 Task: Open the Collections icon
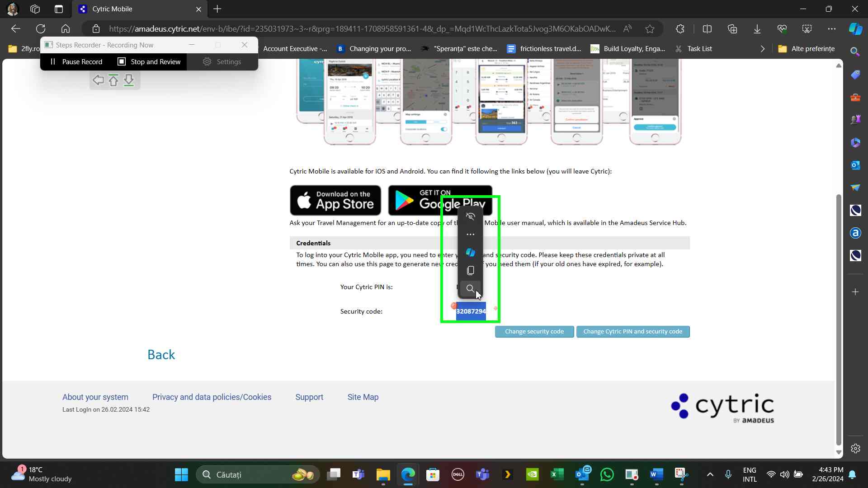point(732,29)
